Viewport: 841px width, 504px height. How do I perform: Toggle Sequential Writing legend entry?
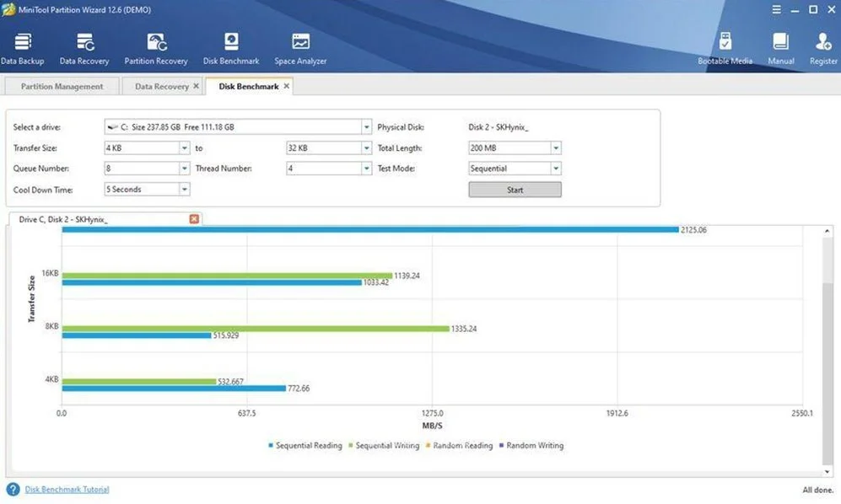click(x=384, y=445)
